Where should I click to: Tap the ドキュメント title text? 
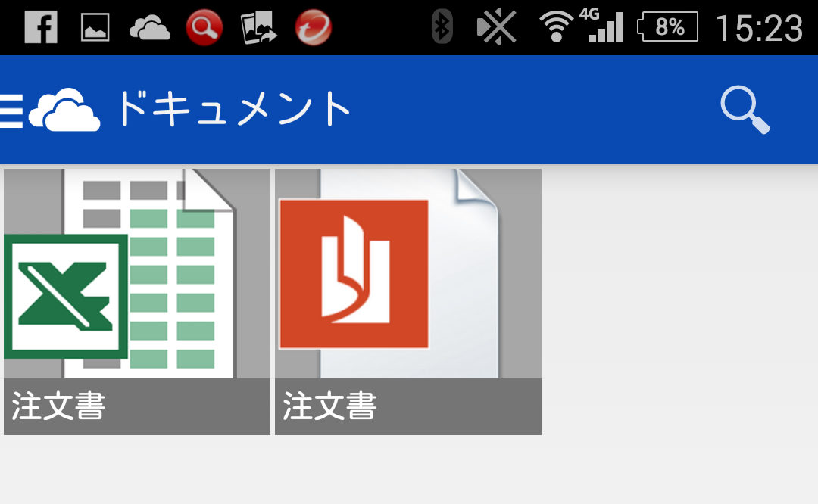click(235, 107)
